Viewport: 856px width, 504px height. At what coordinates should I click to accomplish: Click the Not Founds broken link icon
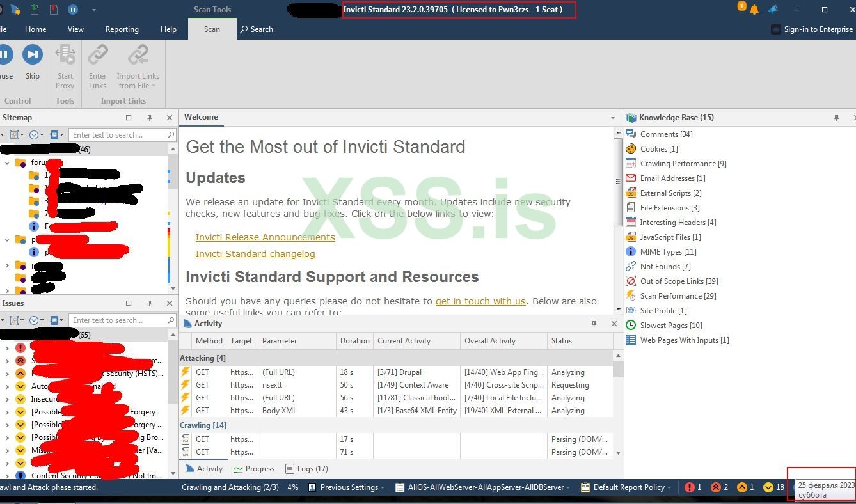tap(631, 267)
